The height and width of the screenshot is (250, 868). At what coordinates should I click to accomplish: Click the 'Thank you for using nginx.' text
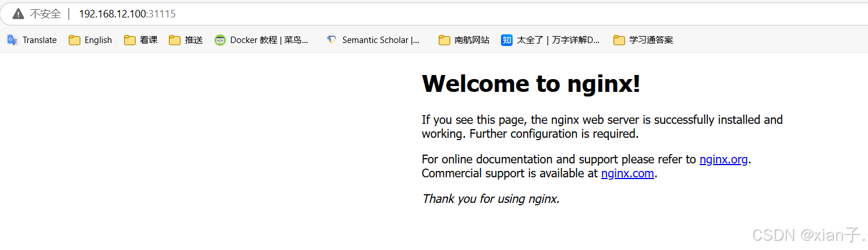point(491,199)
